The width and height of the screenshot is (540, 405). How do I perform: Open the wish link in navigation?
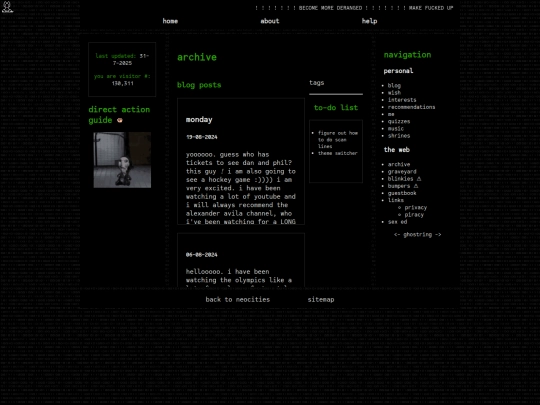[x=394, y=93]
